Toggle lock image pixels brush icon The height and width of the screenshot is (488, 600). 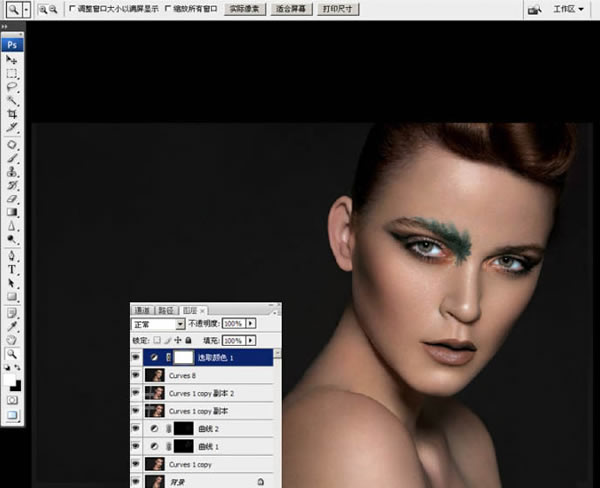pos(168,340)
